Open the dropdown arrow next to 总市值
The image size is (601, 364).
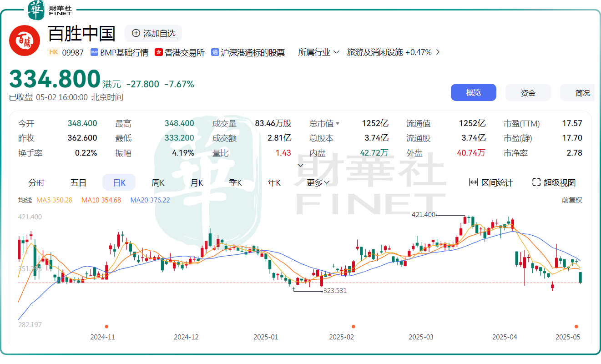(x=338, y=123)
